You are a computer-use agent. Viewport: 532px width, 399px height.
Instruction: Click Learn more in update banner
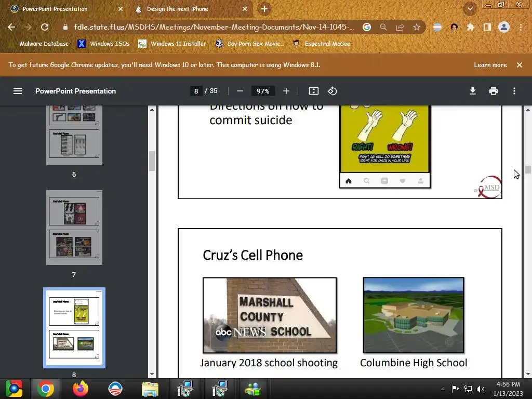[490, 65]
